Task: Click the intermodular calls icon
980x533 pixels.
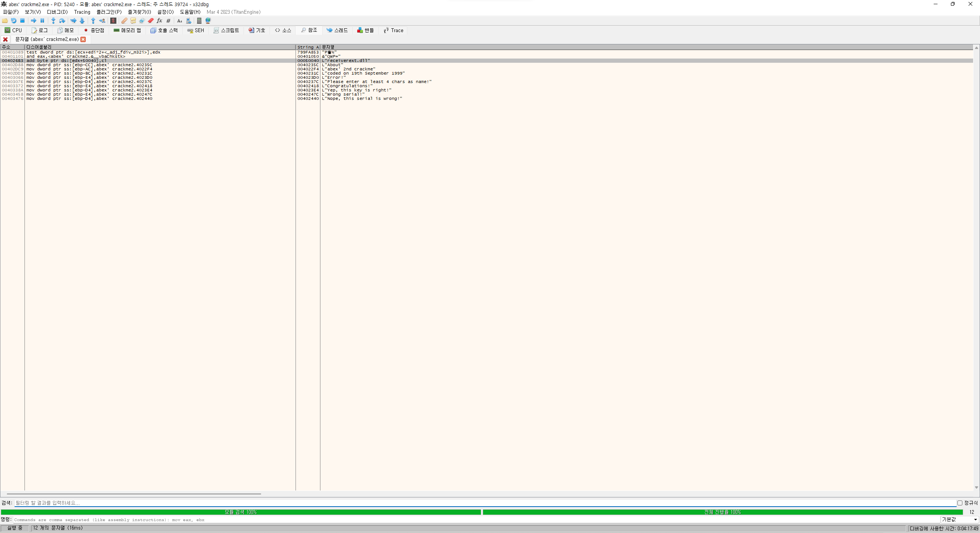Action: coord(189,21)
